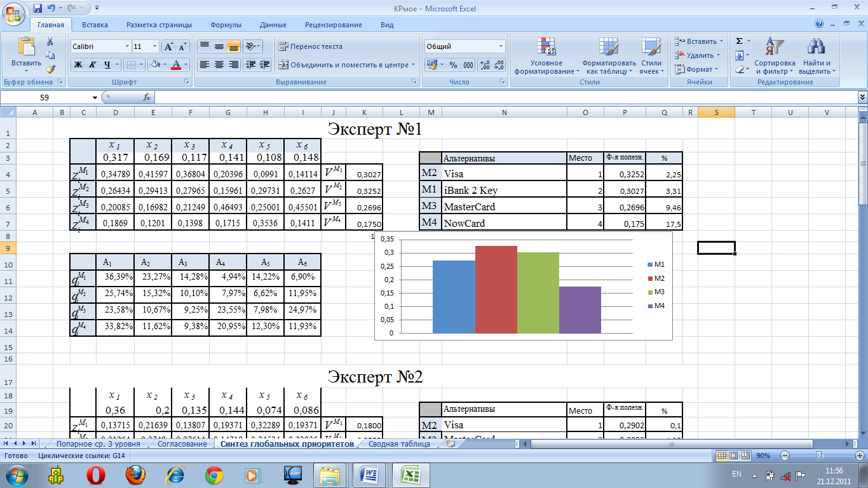Toggle underline Ч formatting
This screenshot has height=488, width=868.
[x=107, y=65]
